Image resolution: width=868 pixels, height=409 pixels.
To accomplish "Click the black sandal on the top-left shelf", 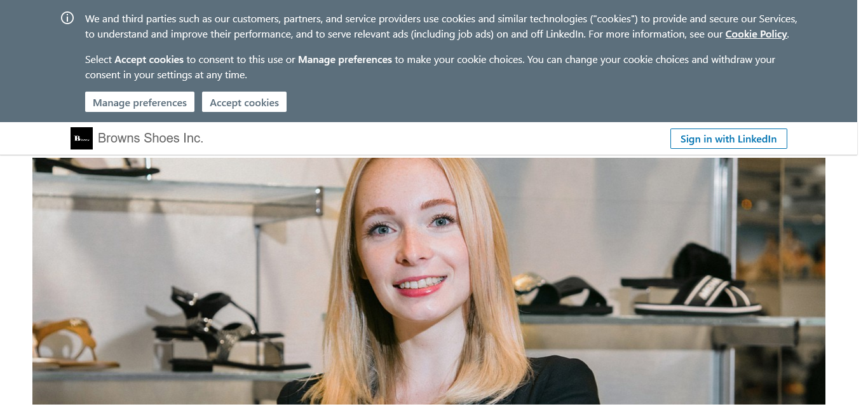I will click(x=95, y=167).
